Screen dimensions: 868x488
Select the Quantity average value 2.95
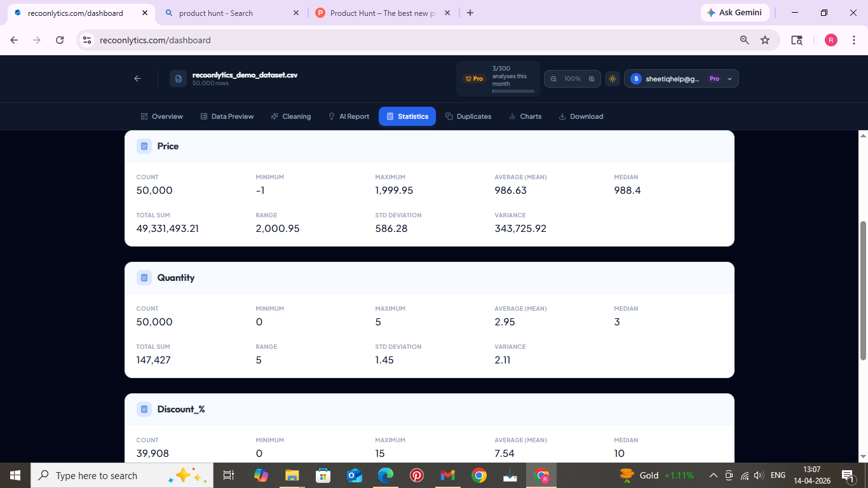[x=505, y=322]
